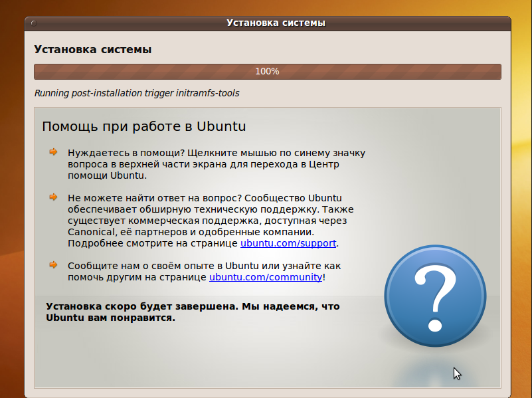Screen dimensions: 532x398
Task: Click the arrow bullet beside 'Сообщите нам'
Action: pos(53,264)
